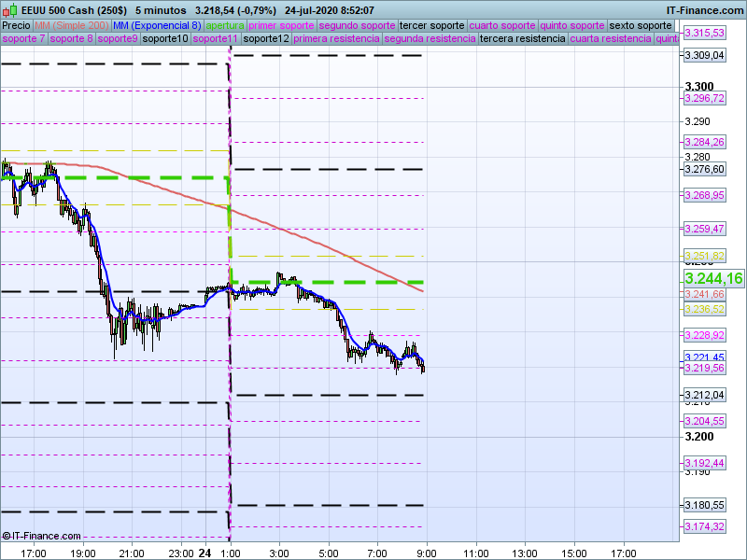
Task: Click the blue 3.221,45 EMA tag
Action: click(705, 357)
